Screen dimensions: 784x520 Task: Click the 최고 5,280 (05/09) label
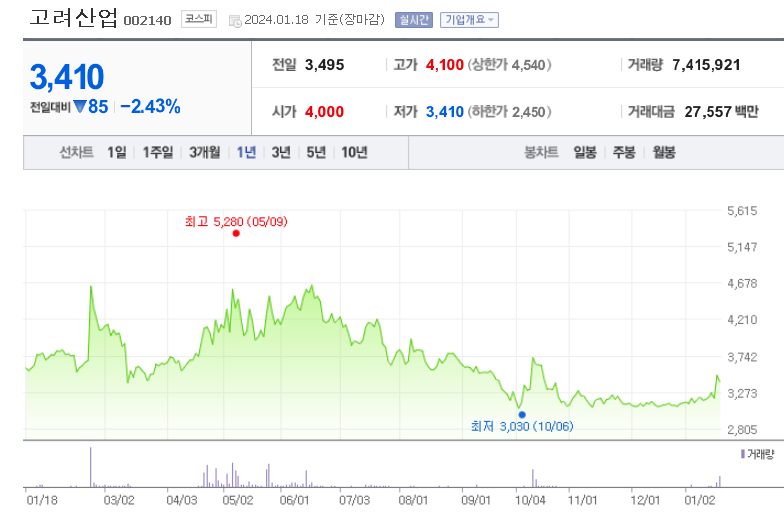pyautogui.click(x=236, y=222)
